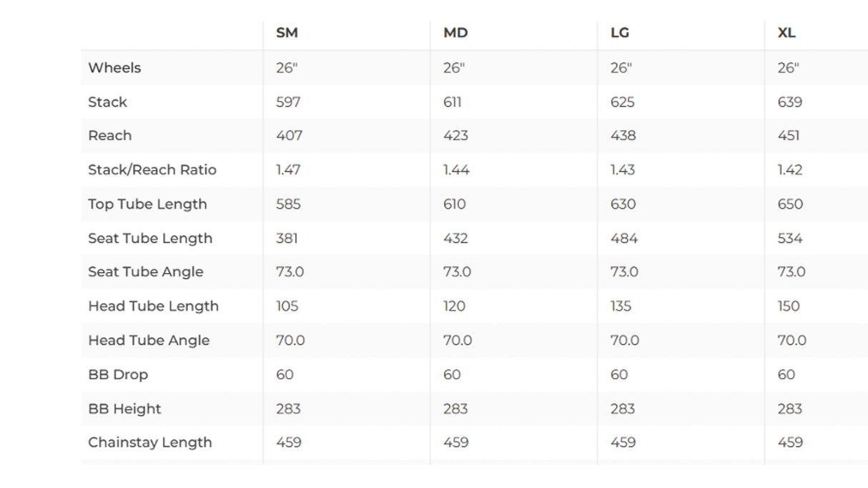Screen dimensions: 868x488
Task: Select the Stack/Reach Ratio row label
Action: 152,170
